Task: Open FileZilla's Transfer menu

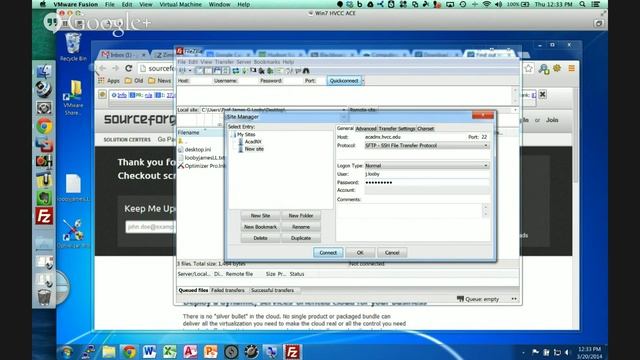Action: tap(224, 62)
